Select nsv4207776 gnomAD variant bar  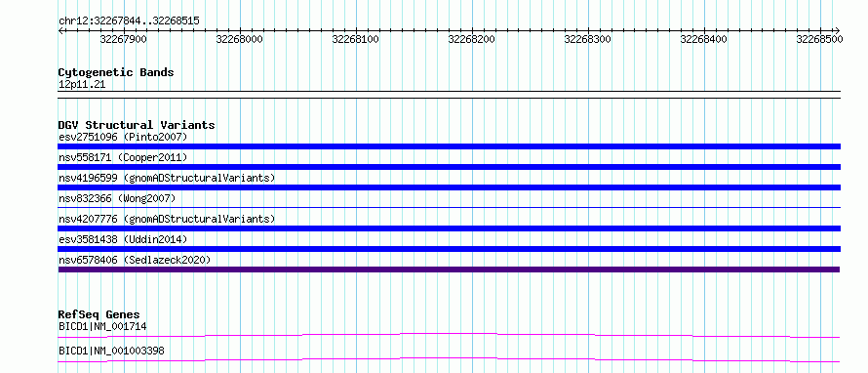(449, 228)
